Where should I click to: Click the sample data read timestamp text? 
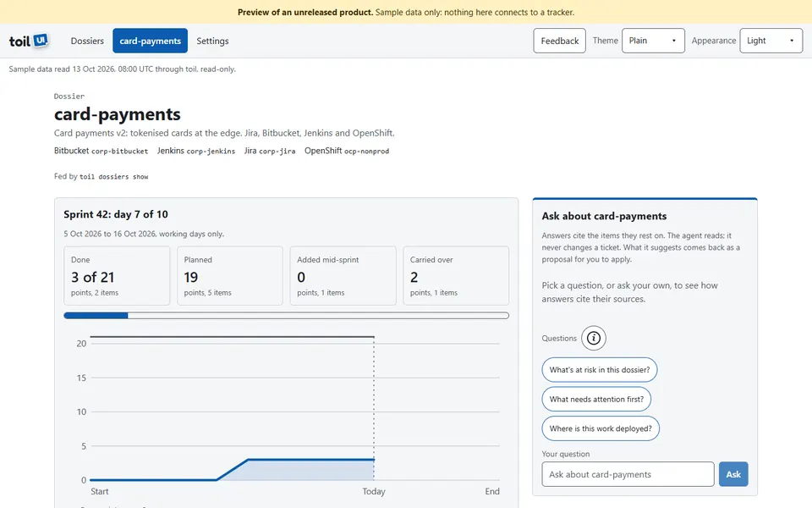122,69
